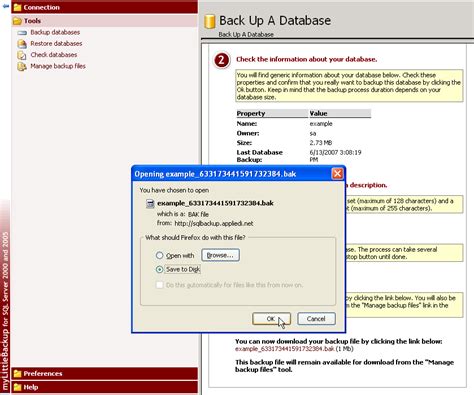
Task: Click the .bak file icon in dialog
Action: click(x=150, y=204)
